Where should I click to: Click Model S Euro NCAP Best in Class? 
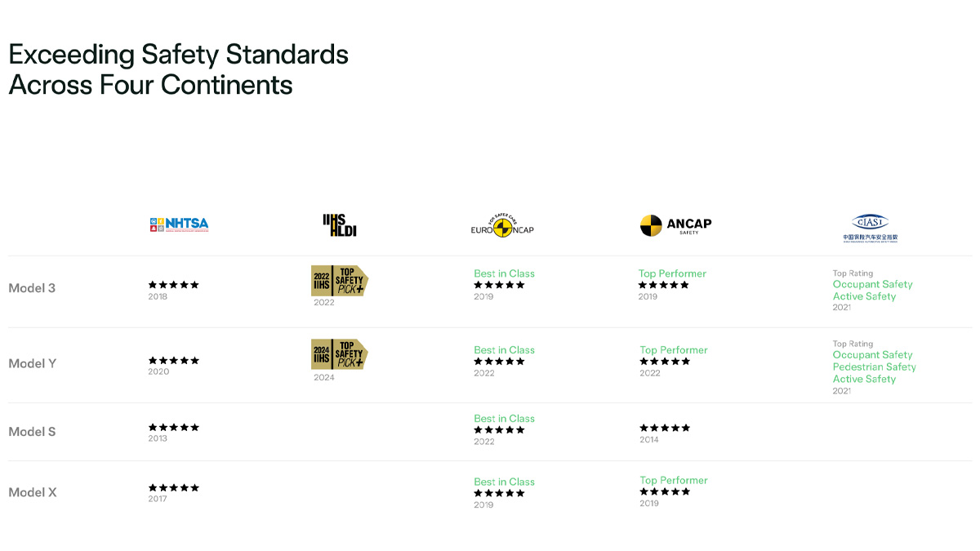504,419
